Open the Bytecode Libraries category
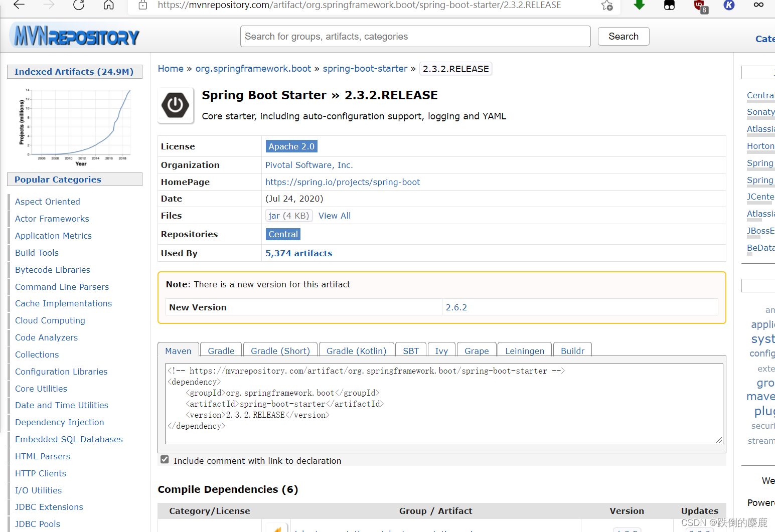 pos(53,270)
